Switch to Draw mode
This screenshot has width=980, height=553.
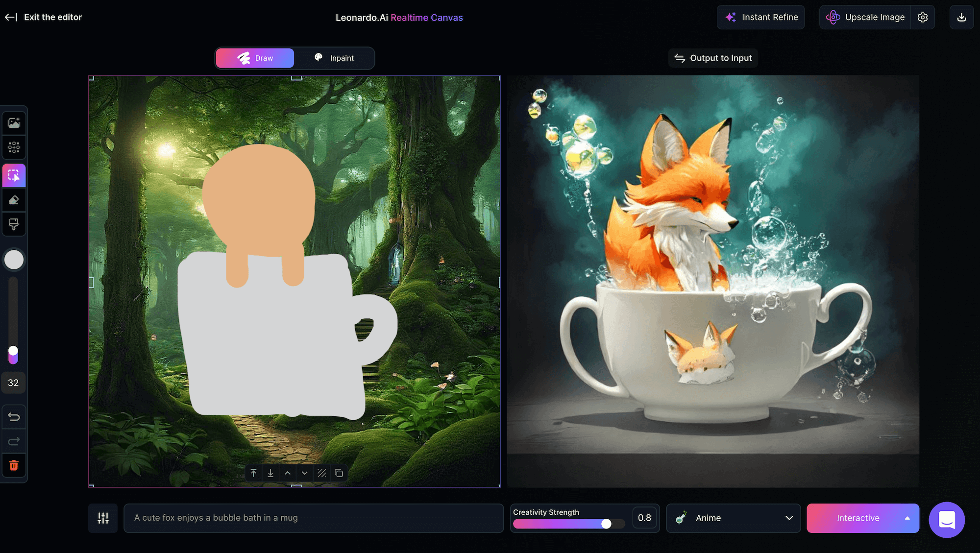pyautogui.click(x=255, y=58)
